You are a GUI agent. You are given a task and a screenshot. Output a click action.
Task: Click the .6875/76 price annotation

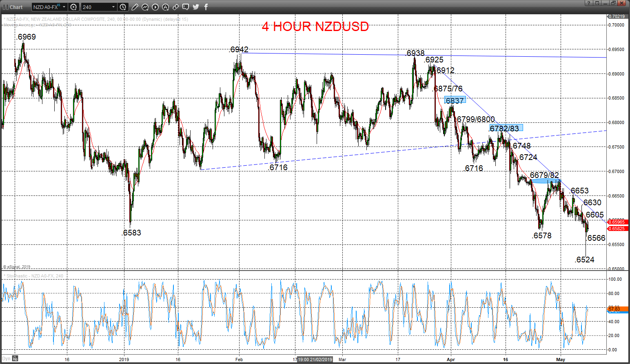point(448,89)
